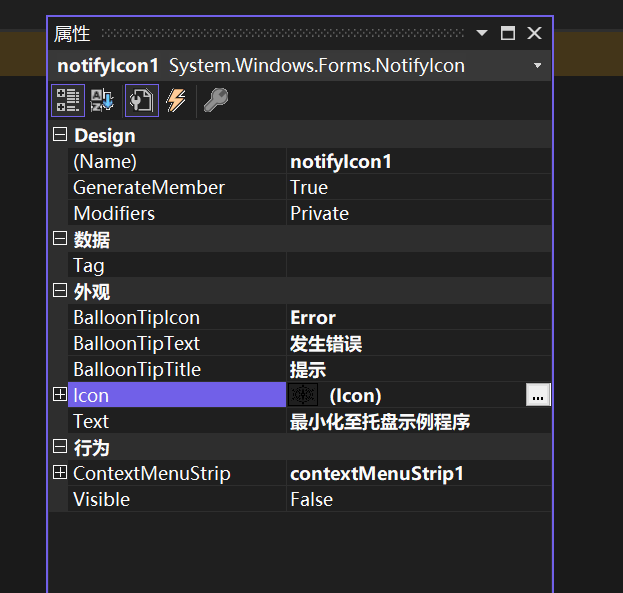Collapse the 数据 category
Screen dimensions: 623x593
pyautogui.click(x=60, y=239)
